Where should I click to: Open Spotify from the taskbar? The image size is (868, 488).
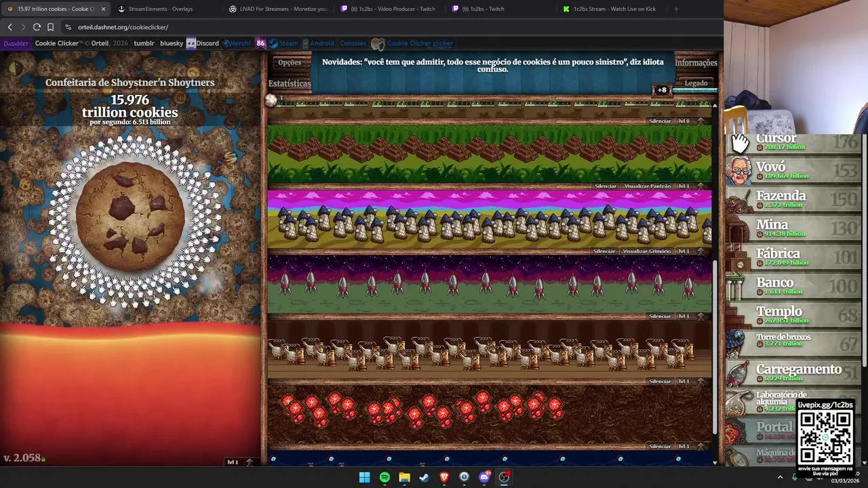coord(384,477)
